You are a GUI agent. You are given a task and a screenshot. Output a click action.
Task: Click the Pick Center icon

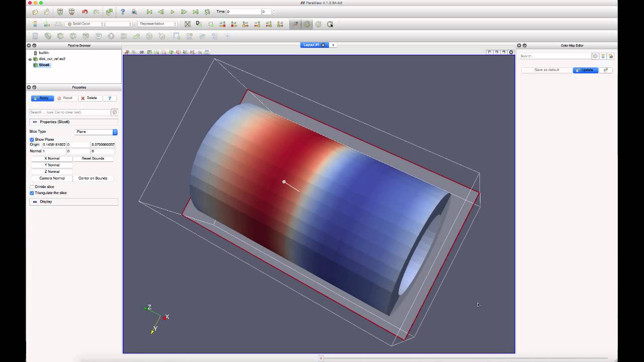(330, 24)
